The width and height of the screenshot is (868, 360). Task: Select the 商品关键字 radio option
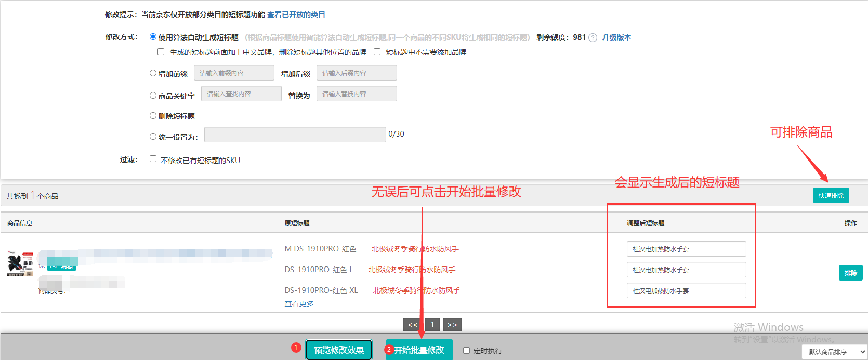pos(153,96)
